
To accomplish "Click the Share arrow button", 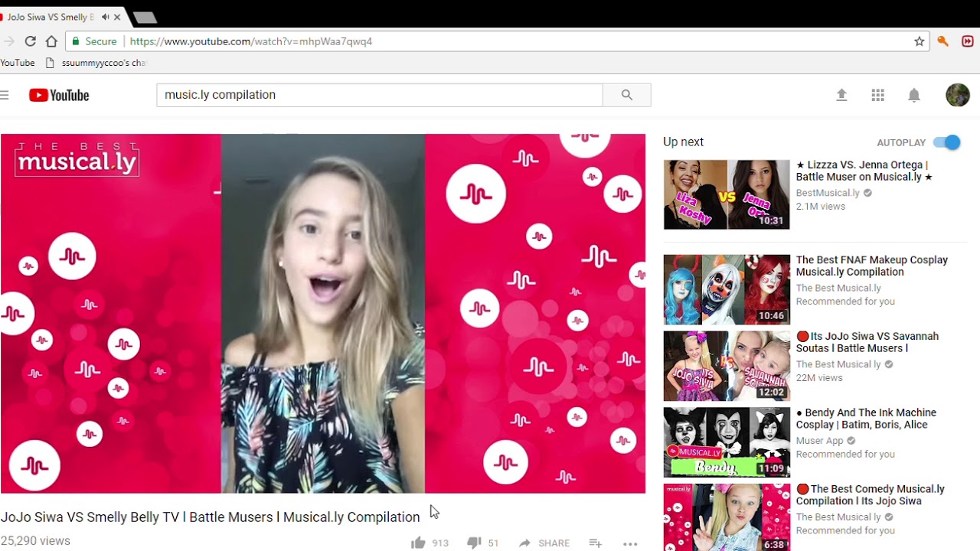I will pos(544,543).
